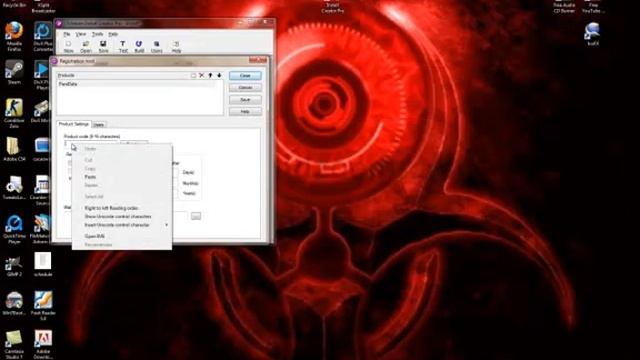Open the Tools menu
640x360 pixels.
[97, 34]
